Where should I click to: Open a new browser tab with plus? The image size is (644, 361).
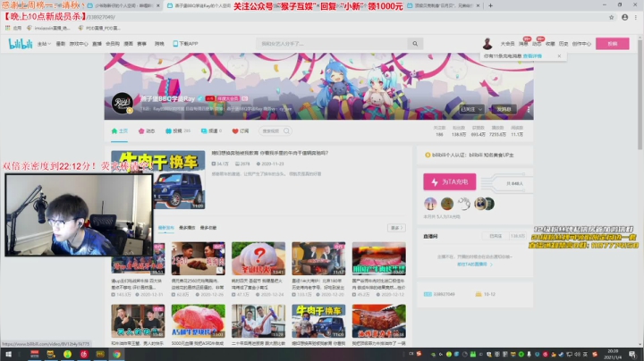tap(490, 5)
